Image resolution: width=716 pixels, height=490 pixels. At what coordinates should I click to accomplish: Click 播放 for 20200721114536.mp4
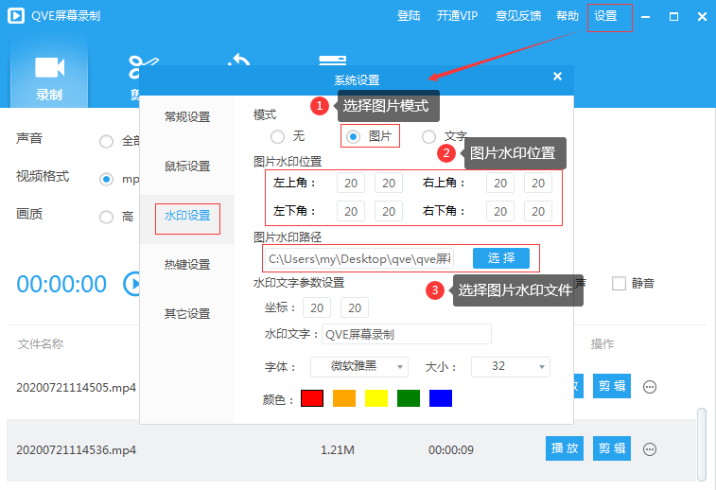pos(564,449)
